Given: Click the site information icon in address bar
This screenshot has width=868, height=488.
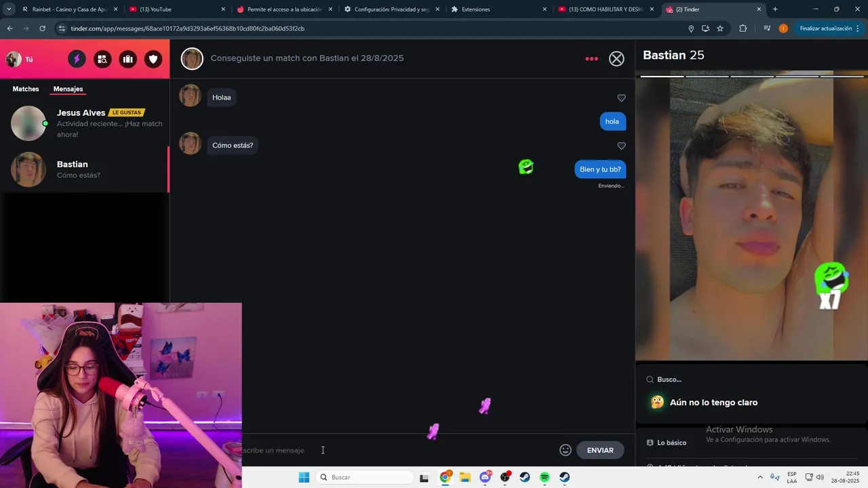Looking at the screenshot, I should (x=62, y=28).
